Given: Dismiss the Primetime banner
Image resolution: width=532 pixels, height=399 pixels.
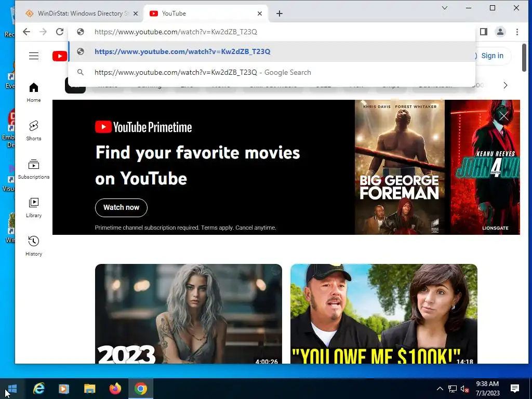Looking at the screenshot, I should click(x=504, y=116).
